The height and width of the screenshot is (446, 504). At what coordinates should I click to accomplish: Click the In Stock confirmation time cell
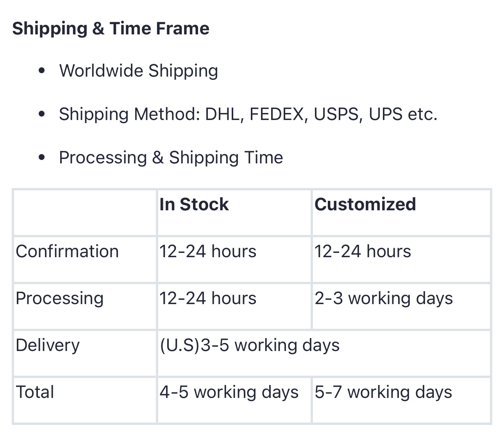pos(207,251)
